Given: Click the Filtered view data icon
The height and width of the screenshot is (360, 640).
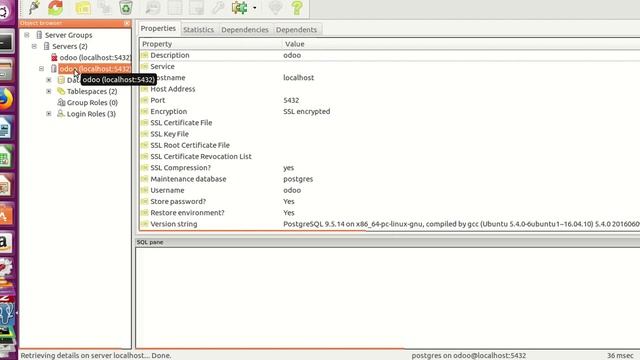Looking at the screenshot, I should [x=196, y=8].
